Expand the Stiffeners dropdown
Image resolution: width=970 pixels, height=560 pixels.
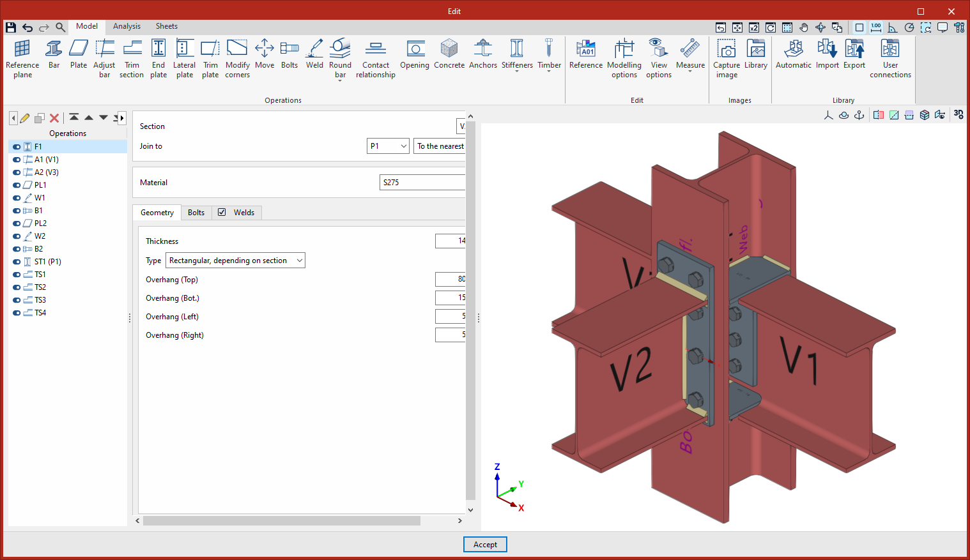pos(517,72)
